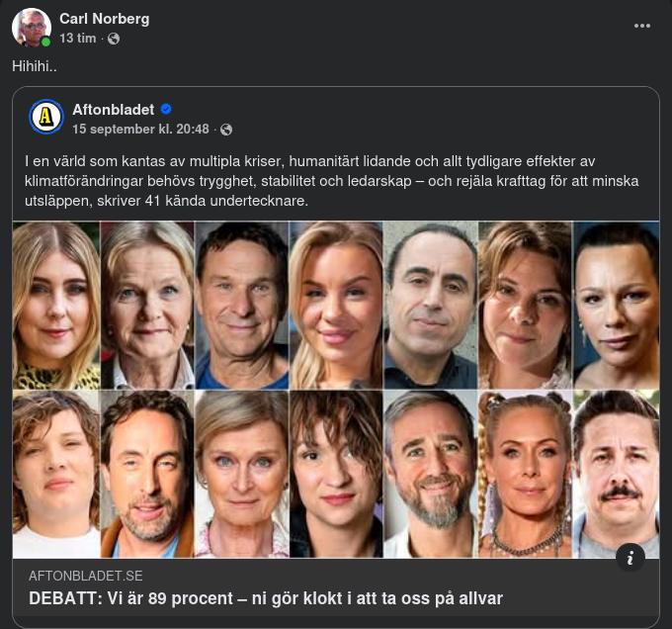This screenshot has width=672, height=629.
Task: Select the bottom-right portrait in the photo grid
Action: (616, 474)
